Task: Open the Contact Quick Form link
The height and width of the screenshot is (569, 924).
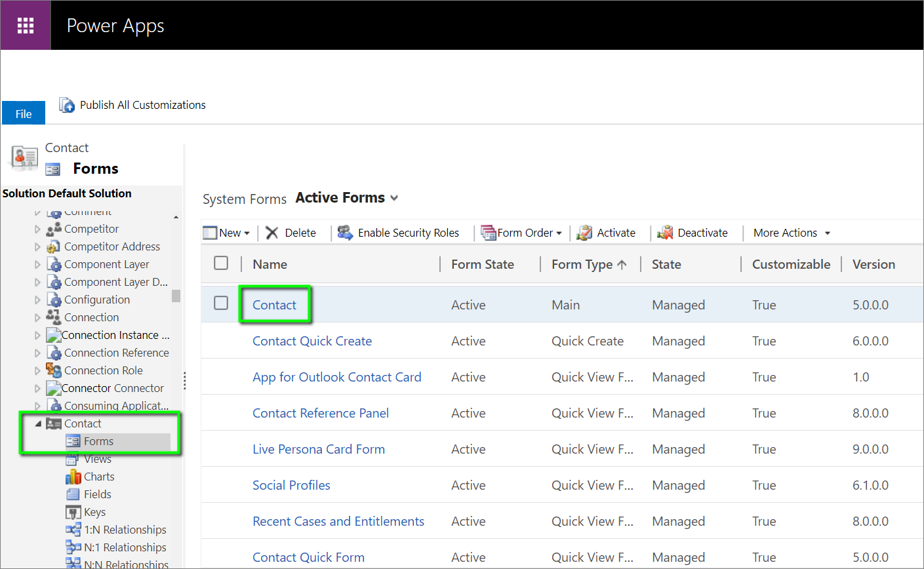Action: tap(308, 557)
